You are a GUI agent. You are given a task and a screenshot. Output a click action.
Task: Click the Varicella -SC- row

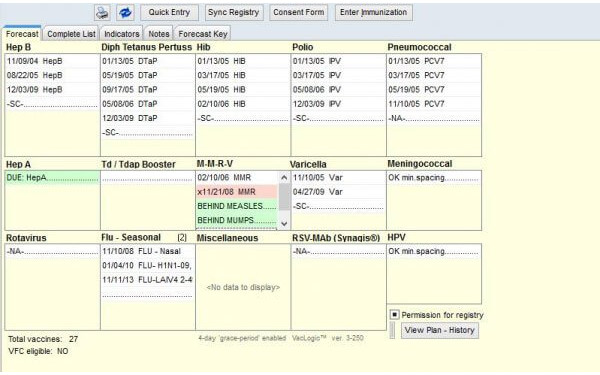point(338,206)
